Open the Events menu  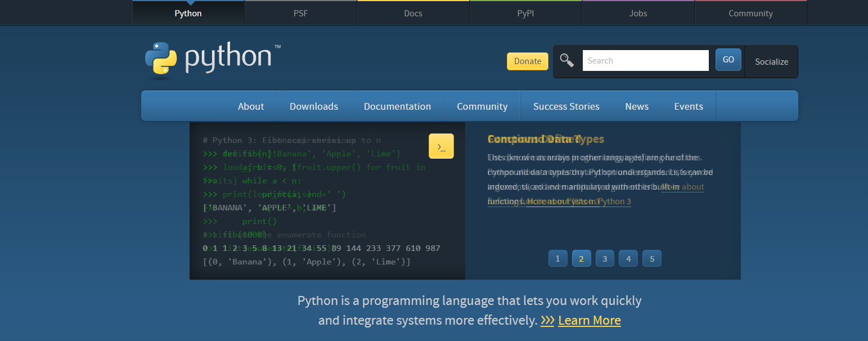click(x=689, y=106)
